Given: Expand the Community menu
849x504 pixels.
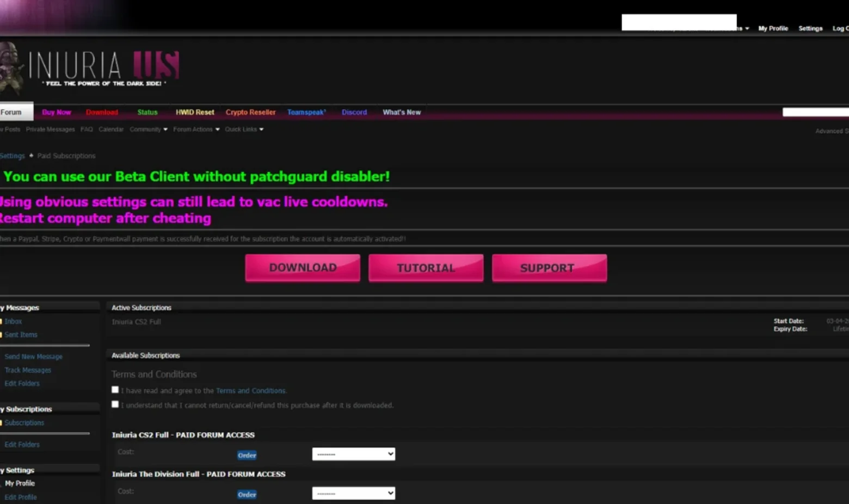Looking at the screenshot, I should [x=149, y=130].
